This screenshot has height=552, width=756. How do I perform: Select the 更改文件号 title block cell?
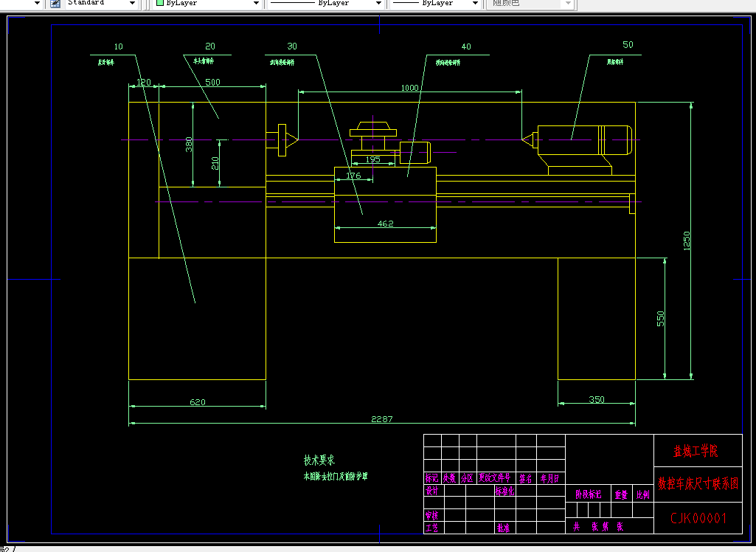coord(495,478)
